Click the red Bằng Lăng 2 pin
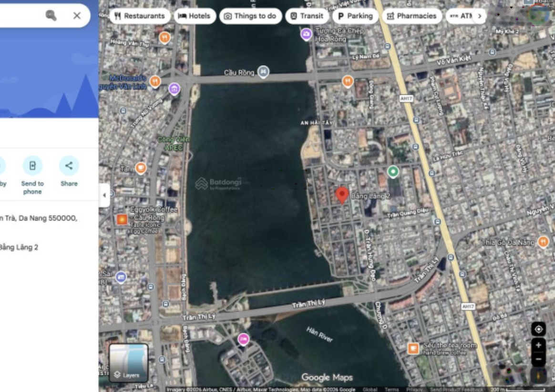 [x=342, y=195]
